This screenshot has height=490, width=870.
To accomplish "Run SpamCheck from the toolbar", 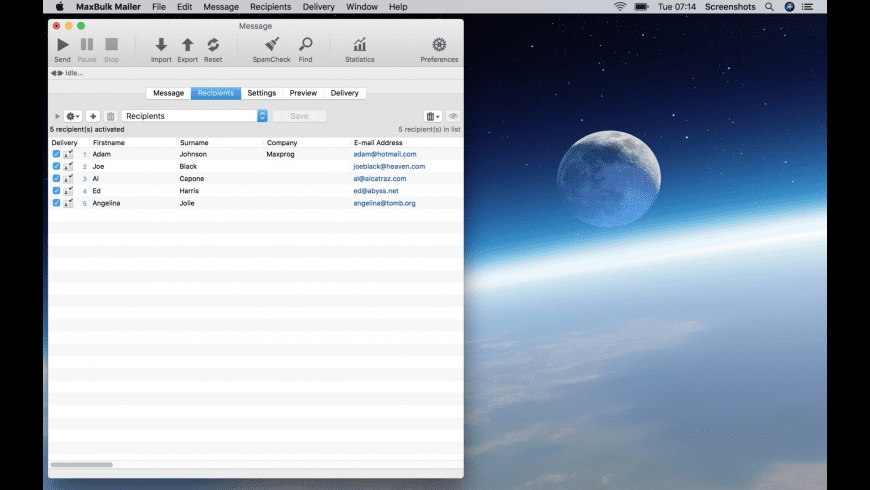I will coord(272,45).
